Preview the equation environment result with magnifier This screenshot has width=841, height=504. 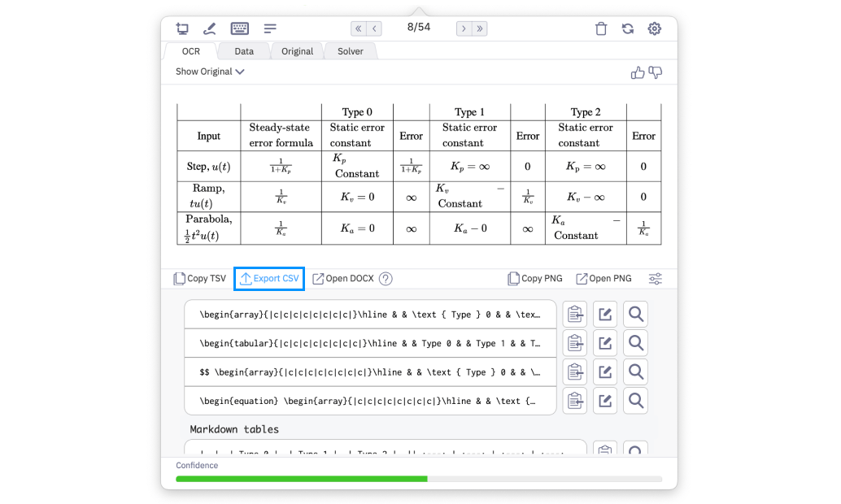[635, 400]
